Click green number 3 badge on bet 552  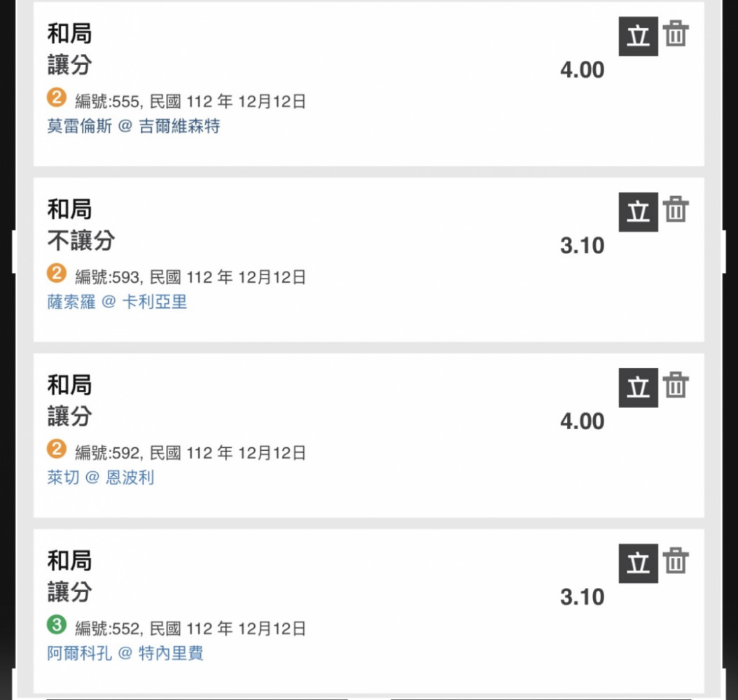click(57, 624)
